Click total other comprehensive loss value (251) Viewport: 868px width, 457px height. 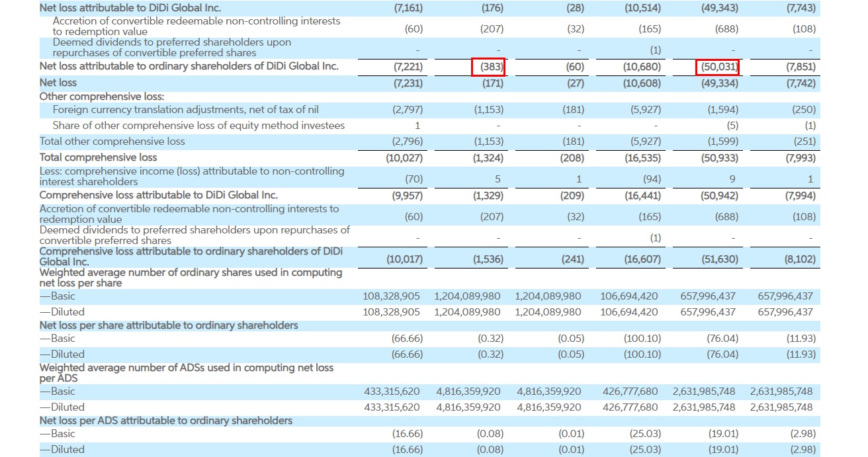click(804, 142)
